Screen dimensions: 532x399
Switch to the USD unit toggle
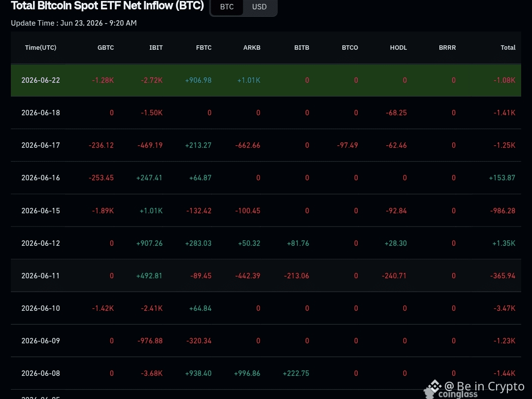point(259,7)
